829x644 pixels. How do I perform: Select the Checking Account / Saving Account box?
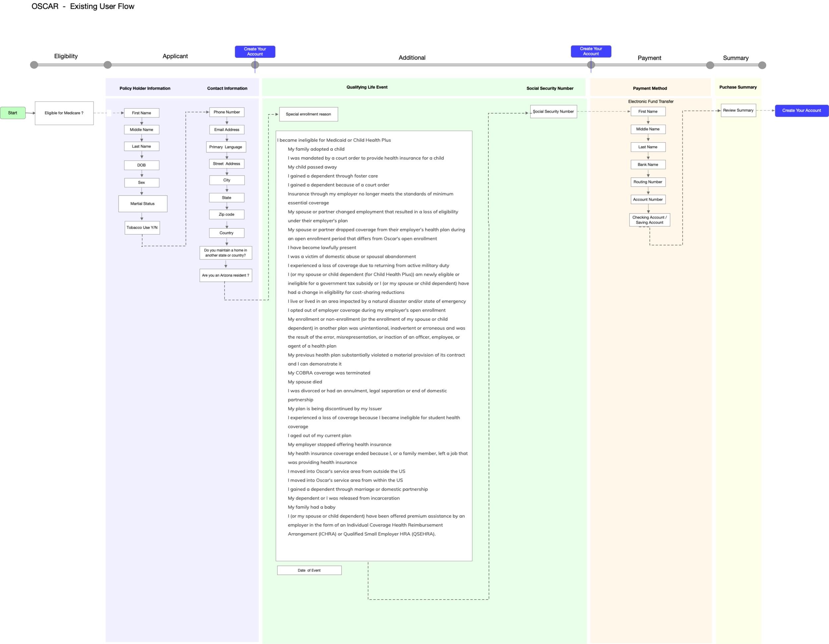[650, 220]
